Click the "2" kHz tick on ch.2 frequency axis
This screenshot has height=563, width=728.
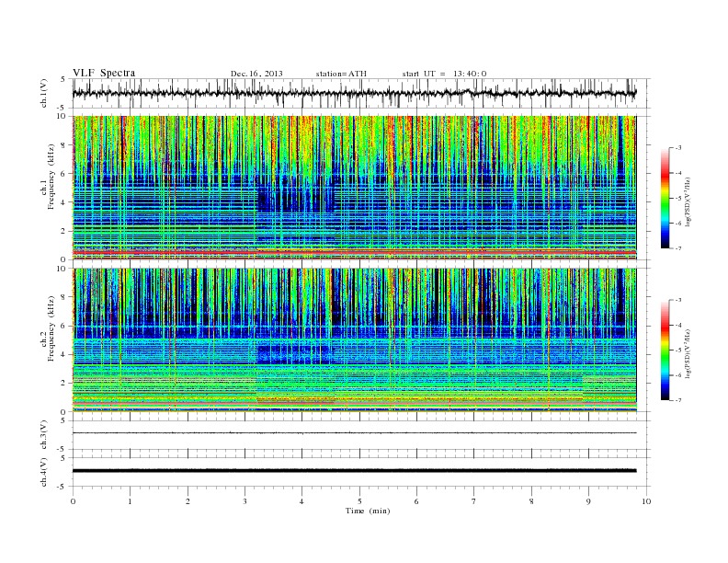pos(64,384)
